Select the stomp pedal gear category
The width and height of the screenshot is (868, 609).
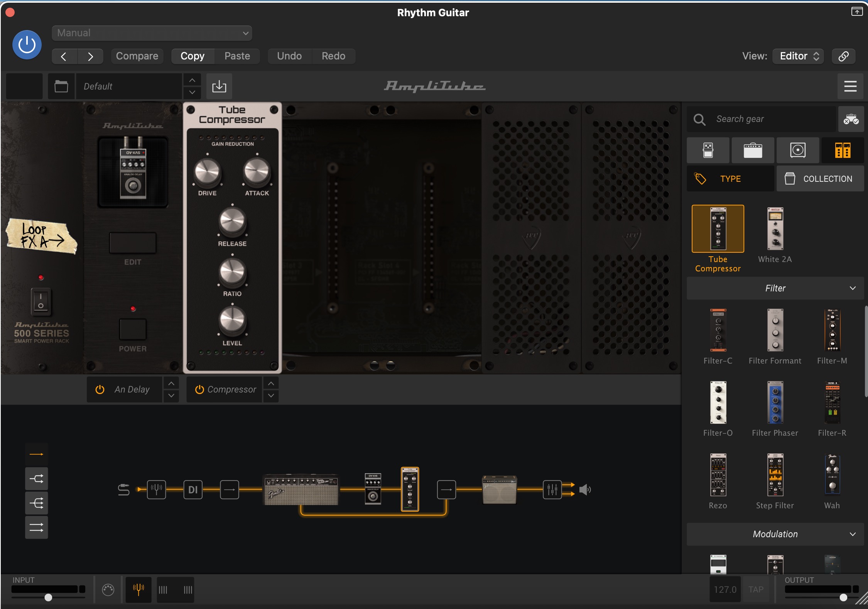click(x=708, y=150)
